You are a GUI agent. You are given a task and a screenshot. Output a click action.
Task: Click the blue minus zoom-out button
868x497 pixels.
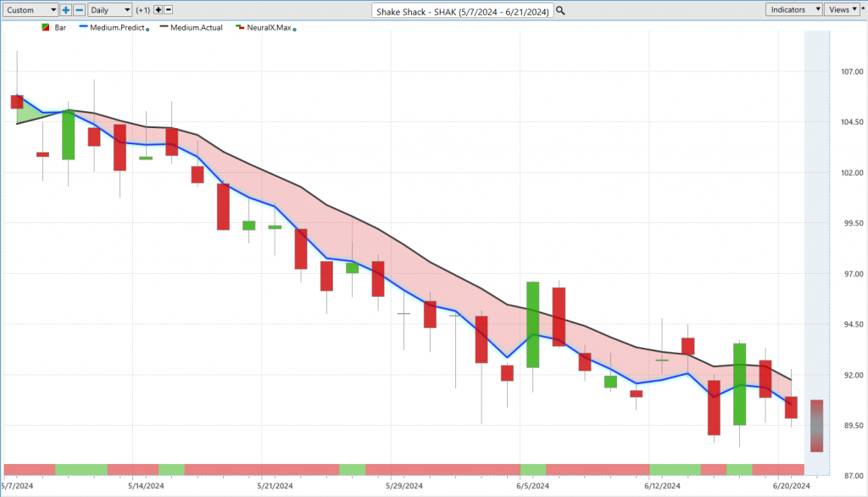coord(79,9)
